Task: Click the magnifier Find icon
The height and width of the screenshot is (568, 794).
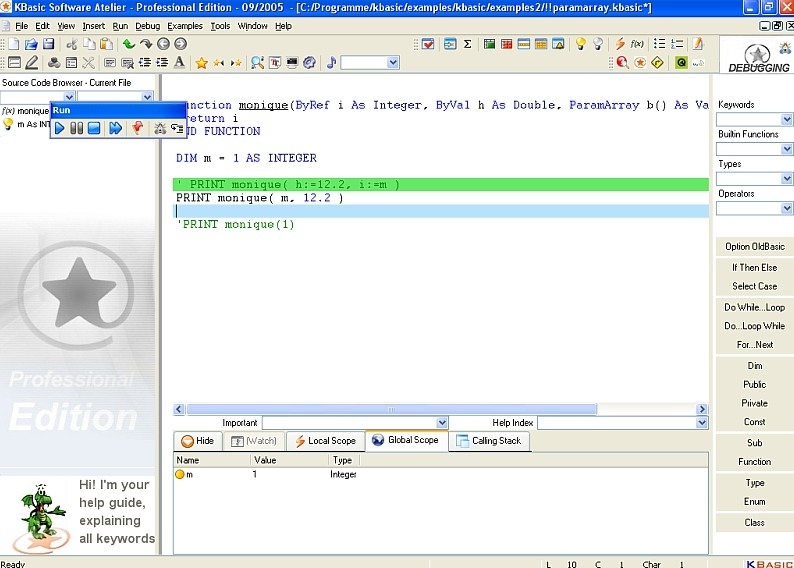Action: (x=257, y=63)
